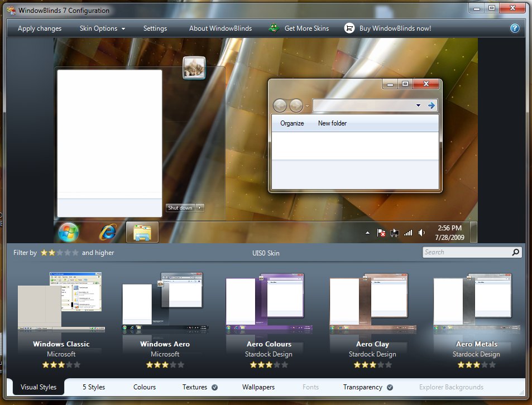Set the rating filter to five stars
The height and width of the screenshot is (405, 532).
pos(75,253)
